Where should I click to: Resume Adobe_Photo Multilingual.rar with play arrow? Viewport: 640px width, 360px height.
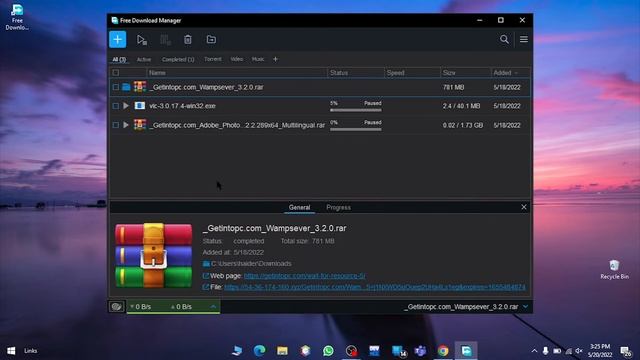pyautogui.click(x=126, y=125)
